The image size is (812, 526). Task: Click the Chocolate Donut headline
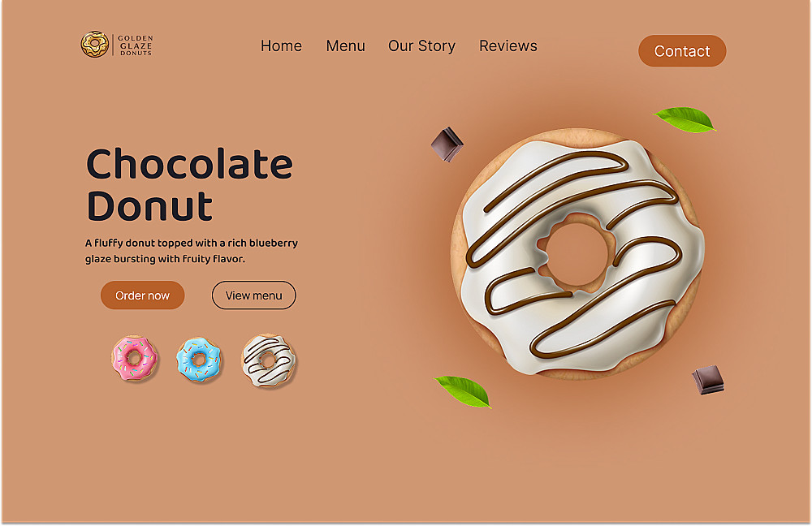point(189,184)
